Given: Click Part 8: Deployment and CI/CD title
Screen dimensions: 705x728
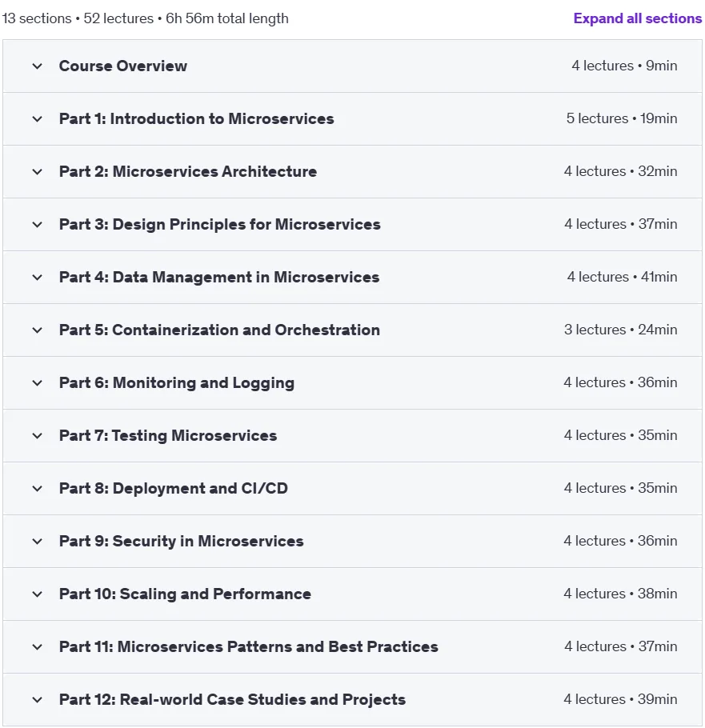Looking at the screenshot, I should (x=173, y=489).
